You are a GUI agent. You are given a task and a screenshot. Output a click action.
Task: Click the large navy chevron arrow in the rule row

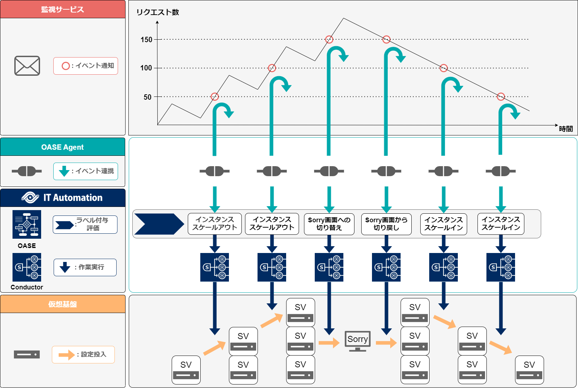(x=159, y=224)
